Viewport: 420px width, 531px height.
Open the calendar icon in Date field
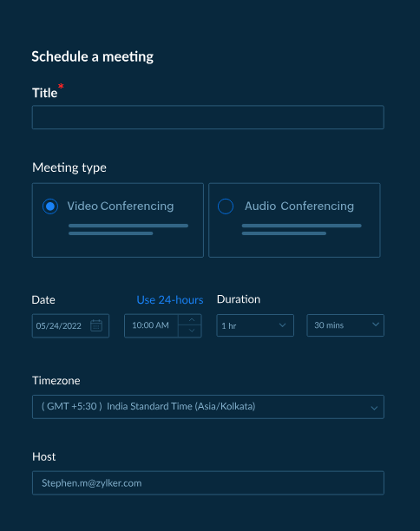[x=96, y=325]
